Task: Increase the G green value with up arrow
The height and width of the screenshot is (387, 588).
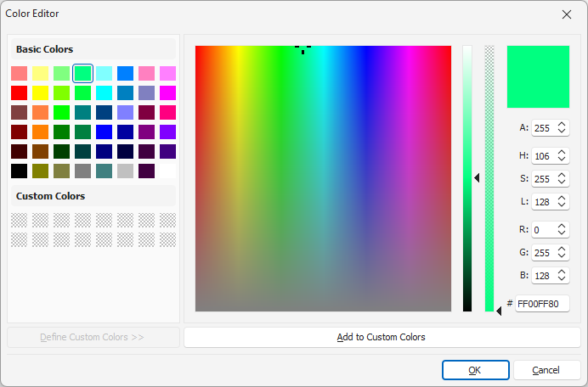Action: point(562,249)
